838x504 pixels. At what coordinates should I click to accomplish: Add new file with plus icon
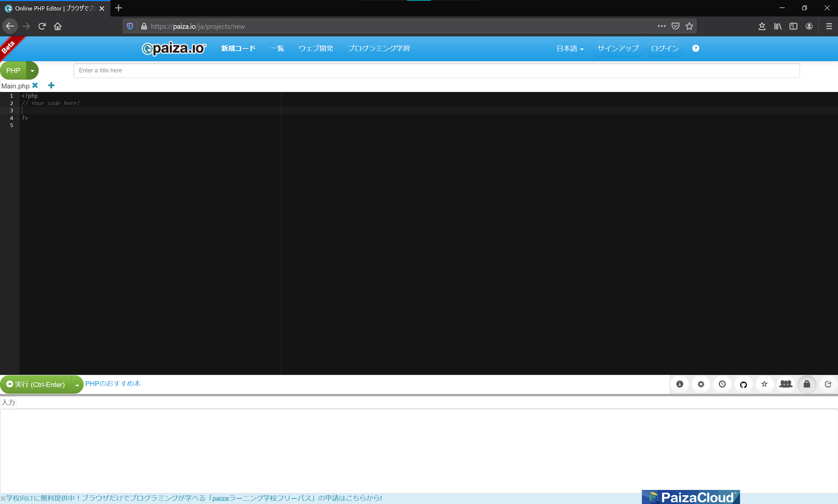pyautogui.click(x=51, y=85)
